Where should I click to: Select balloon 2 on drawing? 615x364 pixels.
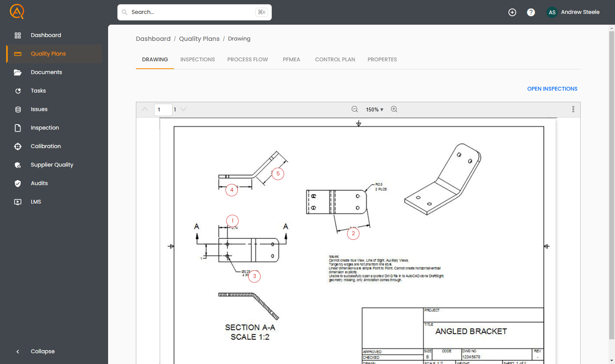(353, 234)
